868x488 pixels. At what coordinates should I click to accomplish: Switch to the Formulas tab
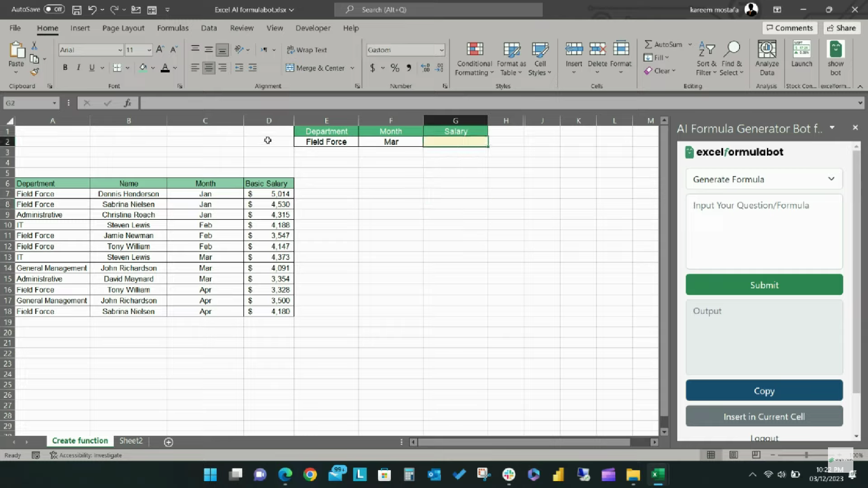[173, 28]
